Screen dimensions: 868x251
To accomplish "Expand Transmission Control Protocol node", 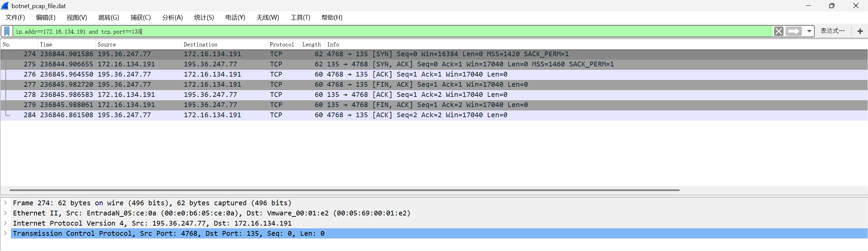I will pos(5,233).
